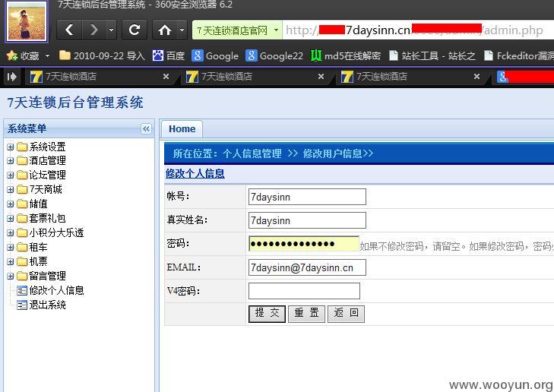
Task: Close the third 7天连锁酒店 tab
Action: 476,76
